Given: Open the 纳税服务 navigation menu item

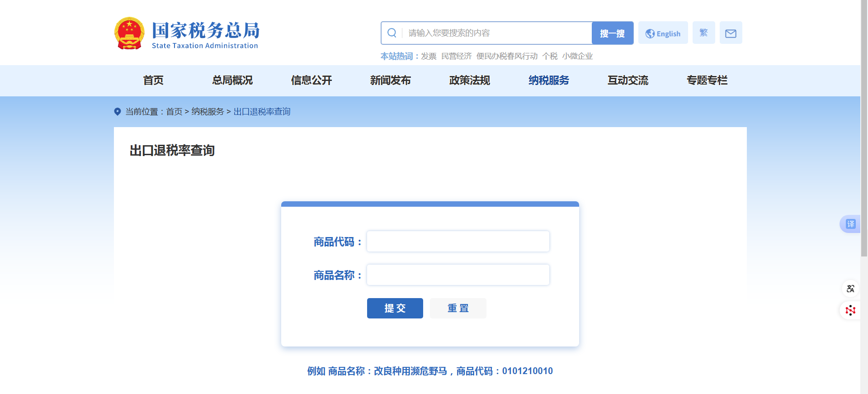Looking at the screenshot, I should [x=549, y=81].
